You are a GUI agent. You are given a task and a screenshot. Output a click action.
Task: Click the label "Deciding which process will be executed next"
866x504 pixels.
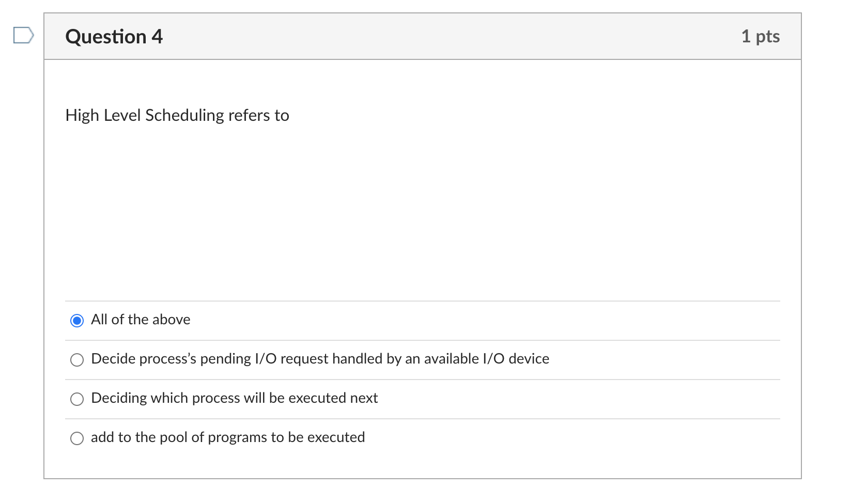[234, 399]
